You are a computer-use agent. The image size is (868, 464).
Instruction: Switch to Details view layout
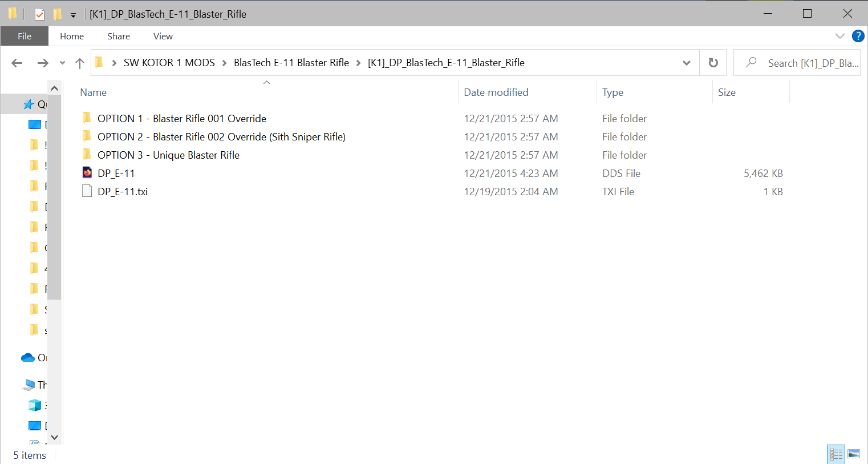(x=836, y=454)
